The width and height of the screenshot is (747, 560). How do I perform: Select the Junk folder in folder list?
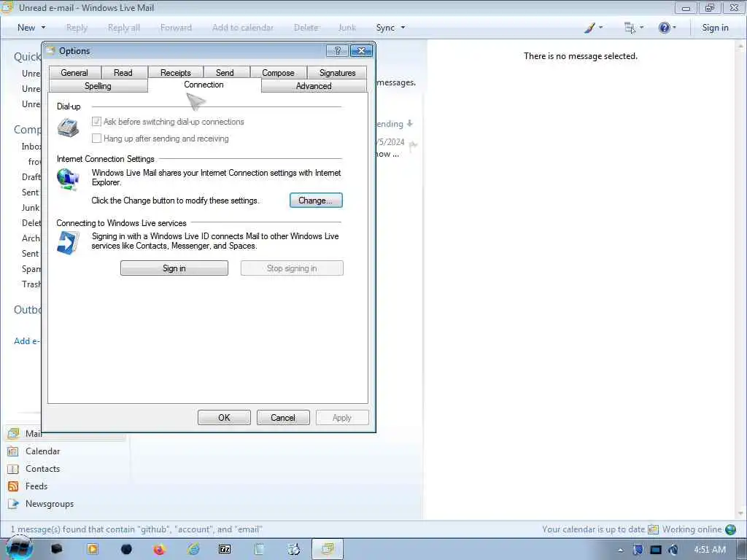[31, 208]
